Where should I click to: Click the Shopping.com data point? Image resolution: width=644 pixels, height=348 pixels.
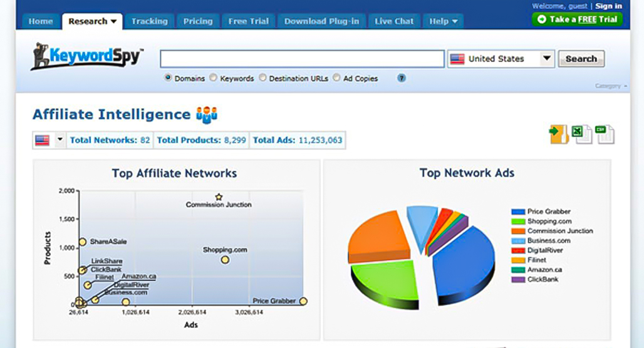[225, 260]
